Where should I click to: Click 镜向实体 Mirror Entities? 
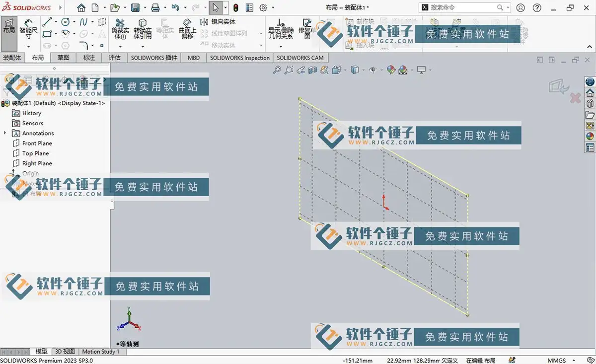[218, 22]
